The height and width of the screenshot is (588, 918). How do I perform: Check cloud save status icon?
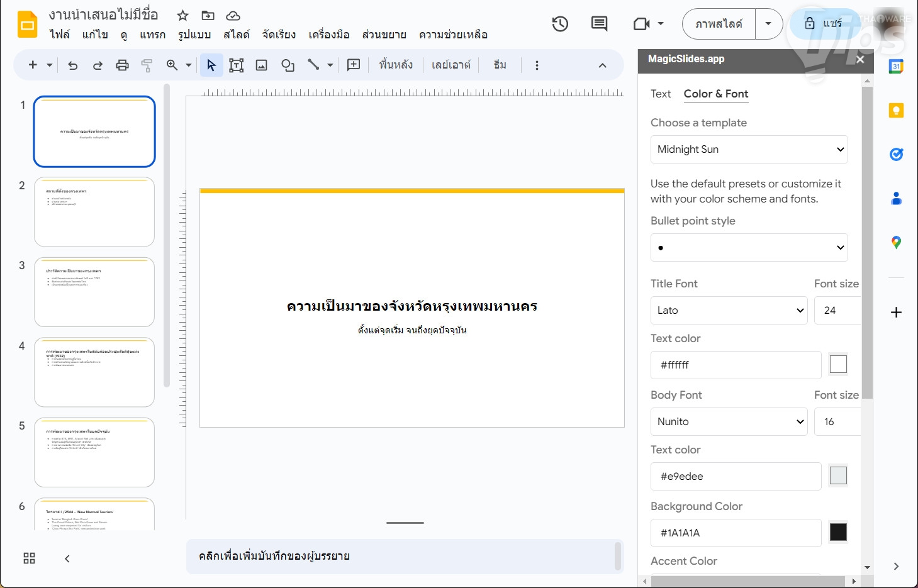(x=233, y=16)
